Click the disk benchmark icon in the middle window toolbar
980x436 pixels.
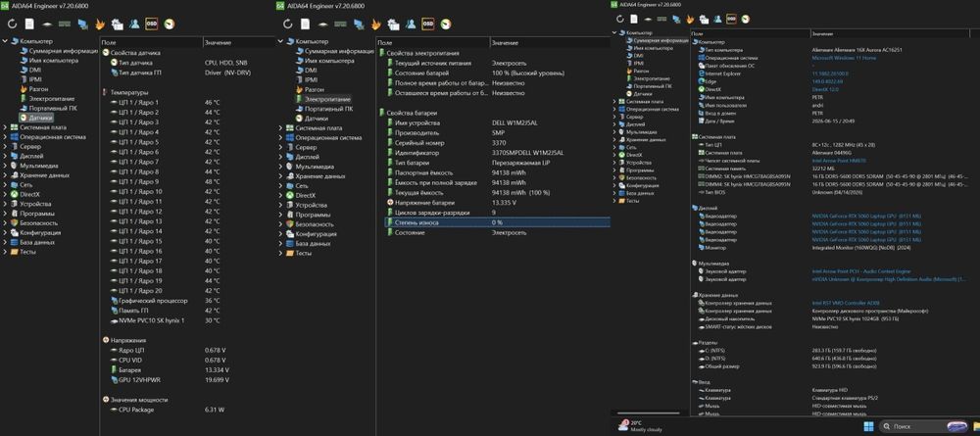pyautogui.click(x=323, y=24)
